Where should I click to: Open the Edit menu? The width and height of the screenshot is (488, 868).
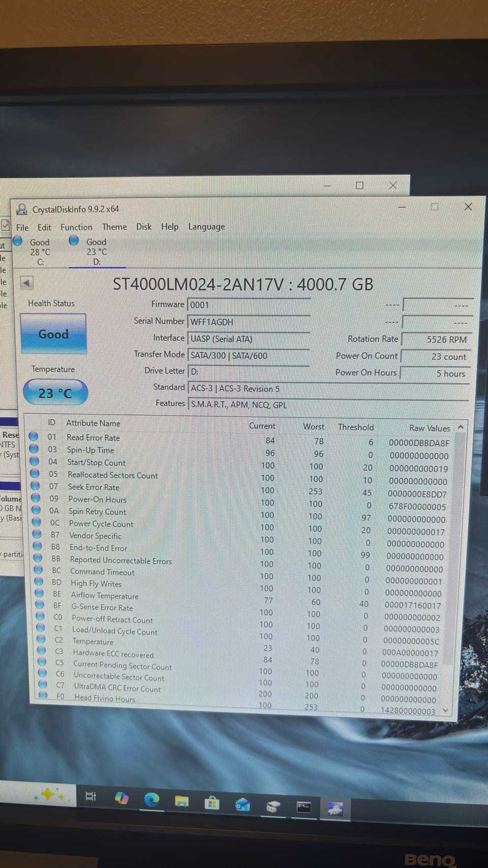[44, 227]
